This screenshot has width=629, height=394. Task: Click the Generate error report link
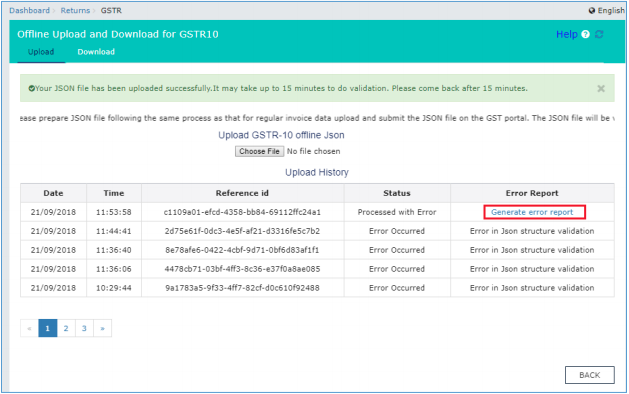point(532,212)
